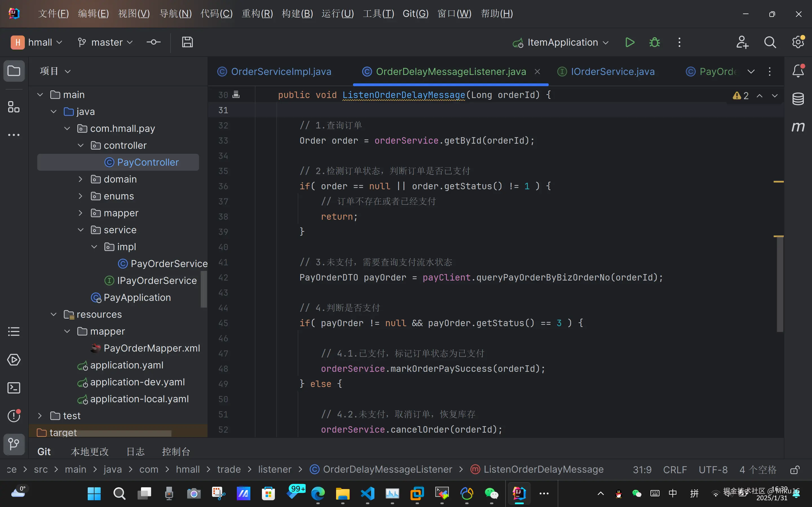Collapse the controller package folder
The width and height of the screenshot is (812, 507).
point(81,146)
